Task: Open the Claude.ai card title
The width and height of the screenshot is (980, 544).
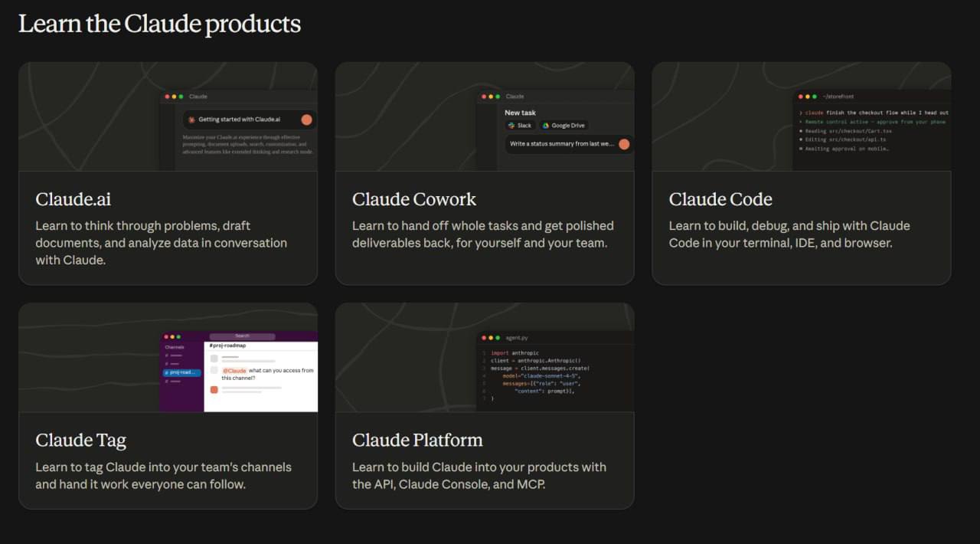Action: (73, 199)
